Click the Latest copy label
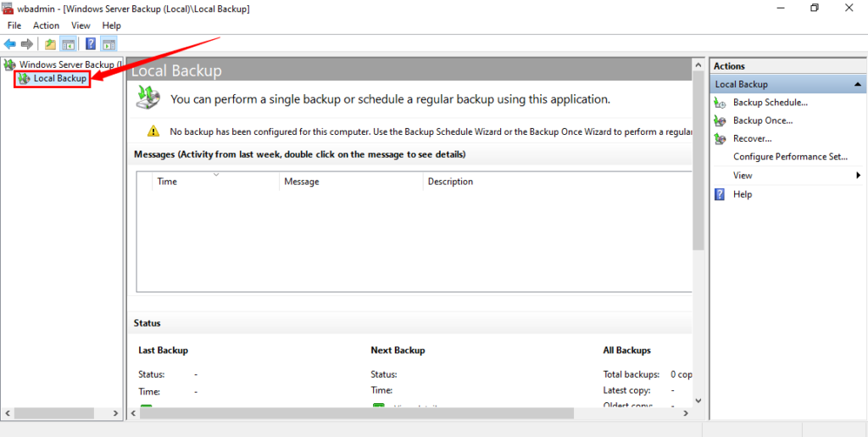The width and height of the screenshot is (868, 437). (x=626, y=390)
